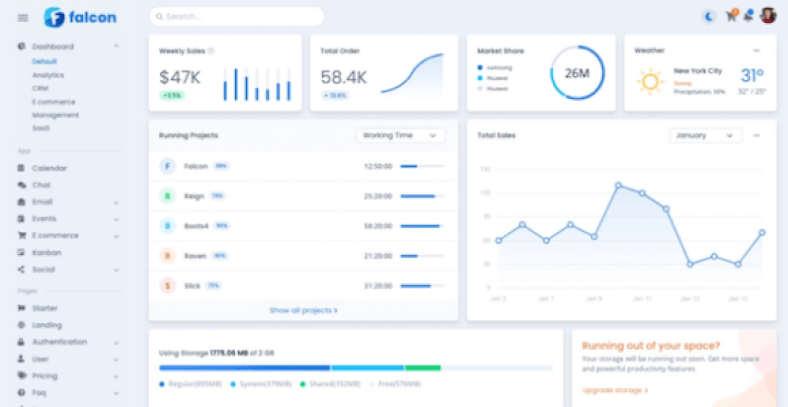Click the Kanban sidebar icon
The height and width of the screenshot is (407, 788).
22,253
